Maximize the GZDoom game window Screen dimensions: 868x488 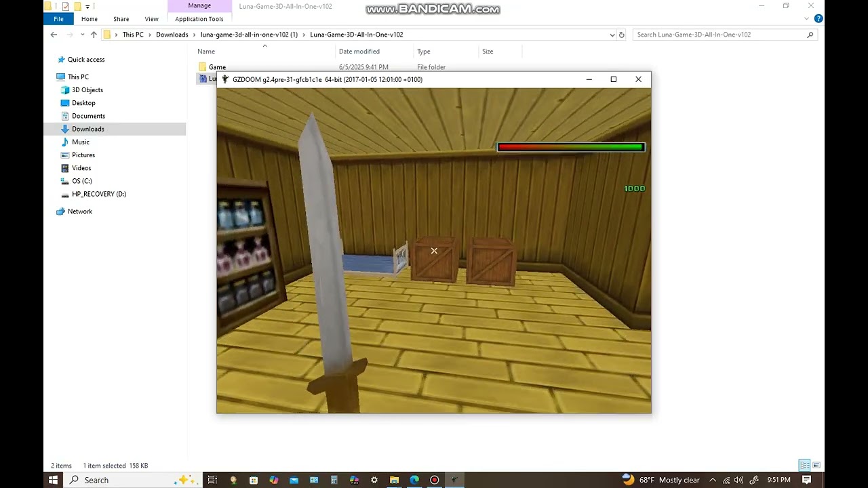click(x=614, y=79)
